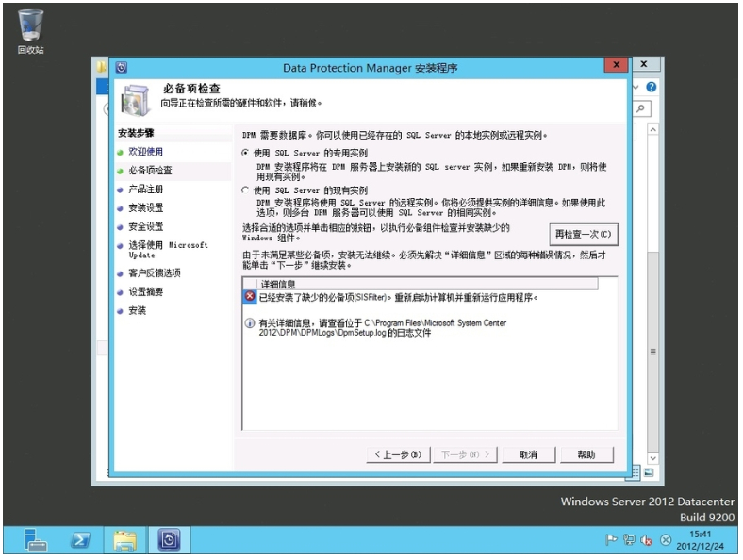743x560 pixels.
Task: Click the blue information icon beside log path
Action: [250, 323]
